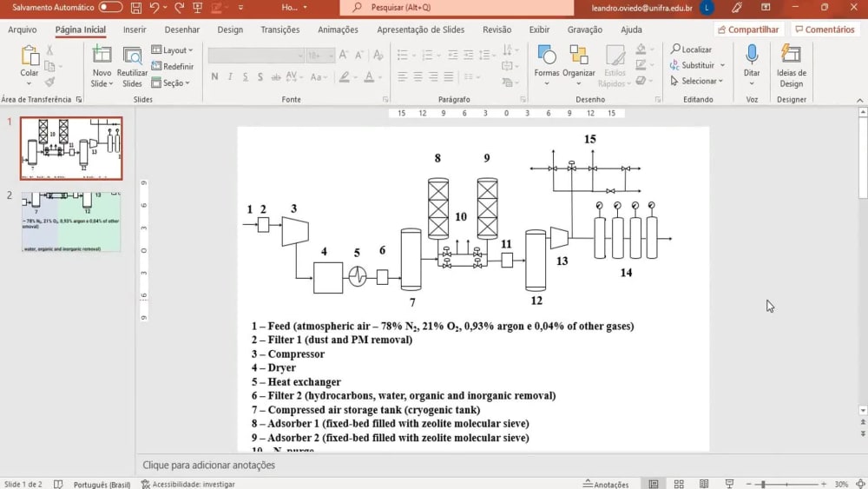The height and width of the screenshot is (489, 868).
Task: Open the font size combo box
Action: point(320,56)
